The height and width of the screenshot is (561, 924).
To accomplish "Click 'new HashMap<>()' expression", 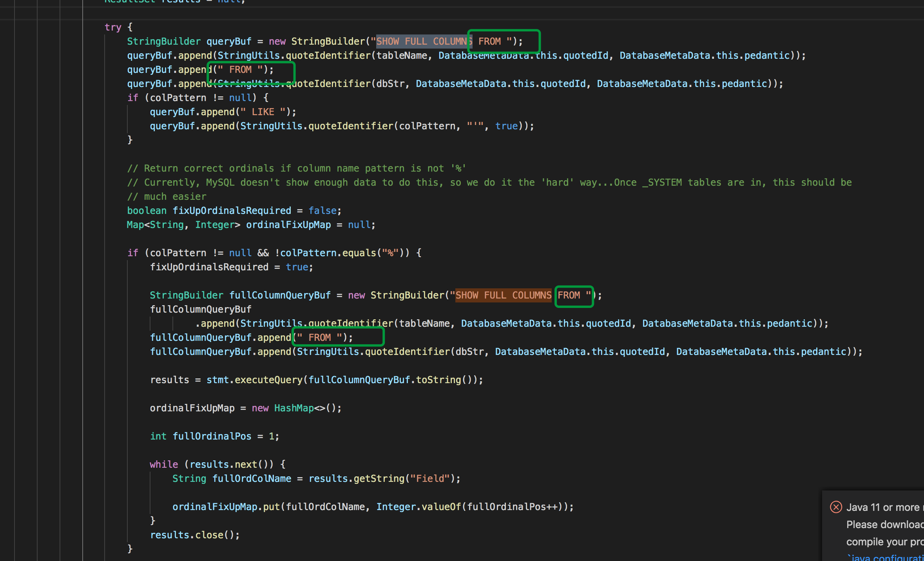I will coord(296,408).
